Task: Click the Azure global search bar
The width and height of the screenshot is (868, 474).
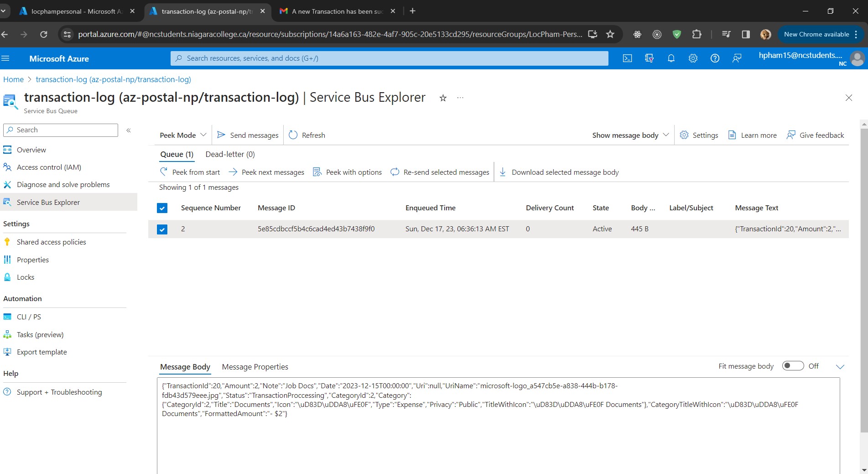Action: pos(390,58)
